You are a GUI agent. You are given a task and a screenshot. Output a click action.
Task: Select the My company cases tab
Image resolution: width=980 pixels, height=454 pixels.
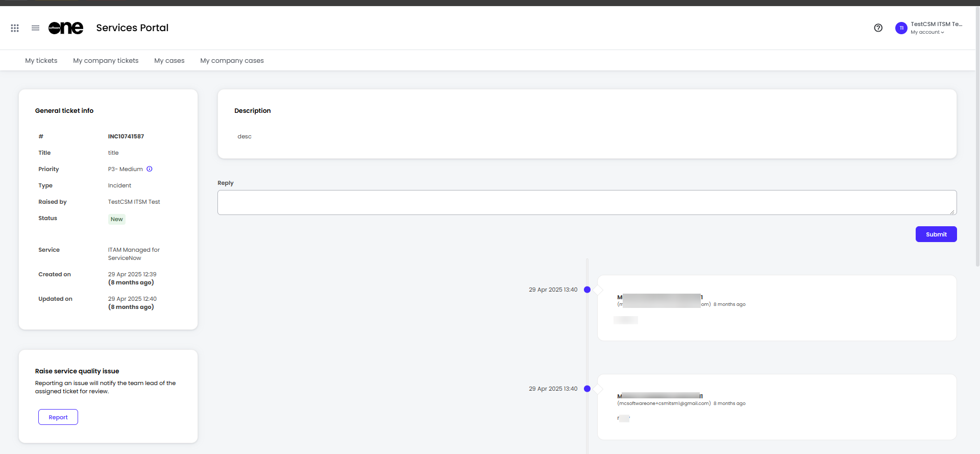(232, 61)
